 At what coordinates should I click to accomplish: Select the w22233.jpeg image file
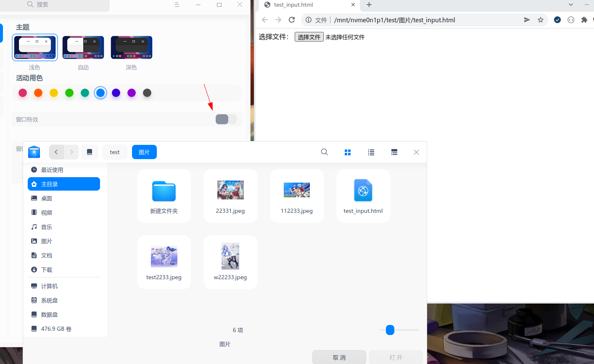tap(230, 262)
